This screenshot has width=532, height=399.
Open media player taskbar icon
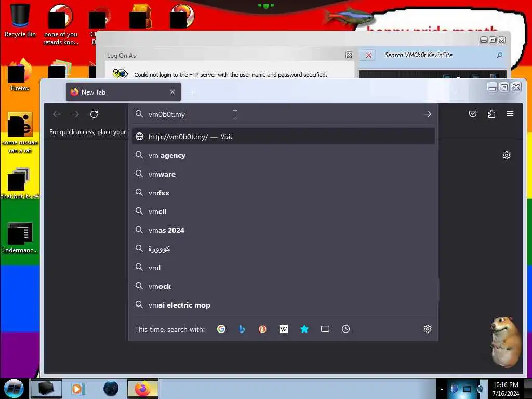click(77, 389)
